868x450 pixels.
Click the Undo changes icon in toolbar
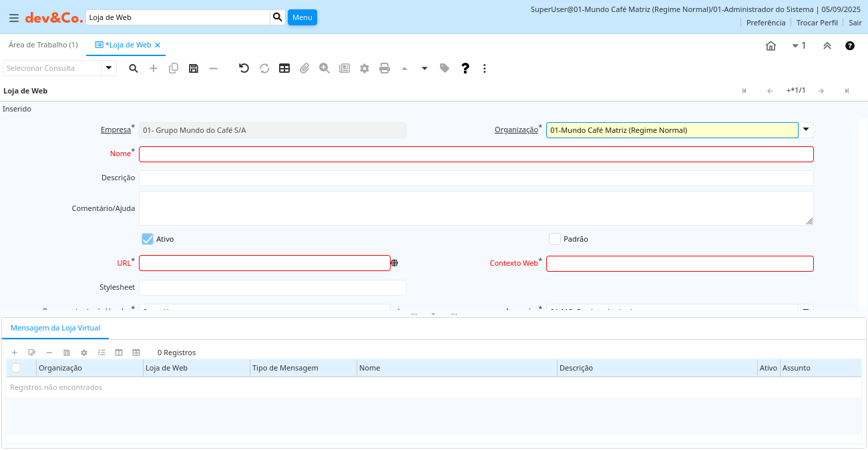(x=244, y=68)
